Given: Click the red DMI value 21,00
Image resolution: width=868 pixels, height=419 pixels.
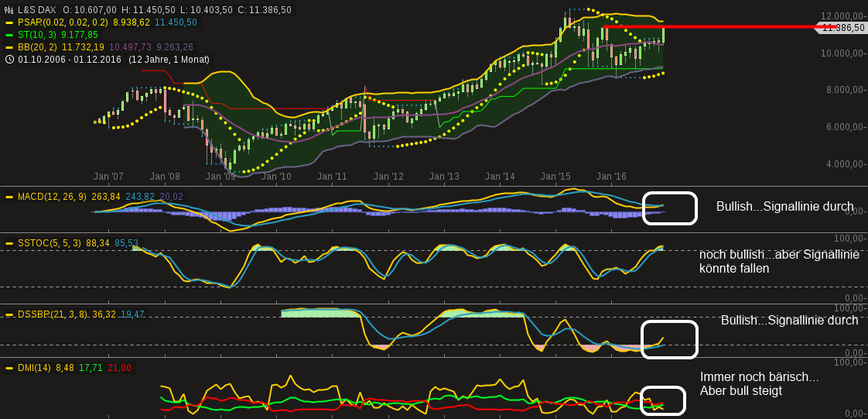Looking at the screenshot, I should click(120, 368).
